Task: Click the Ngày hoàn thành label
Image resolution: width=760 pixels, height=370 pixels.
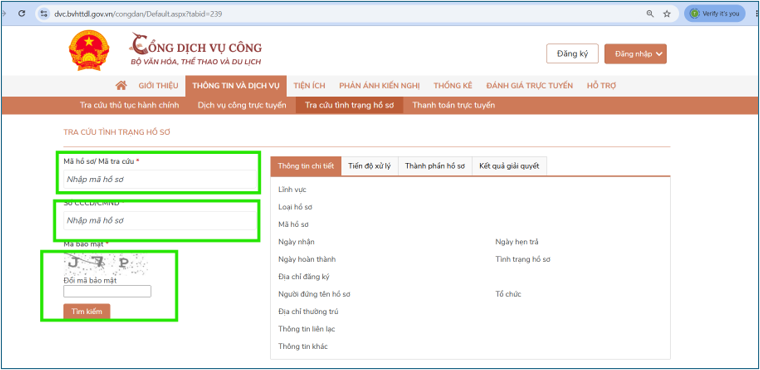Action: (307, 259)
